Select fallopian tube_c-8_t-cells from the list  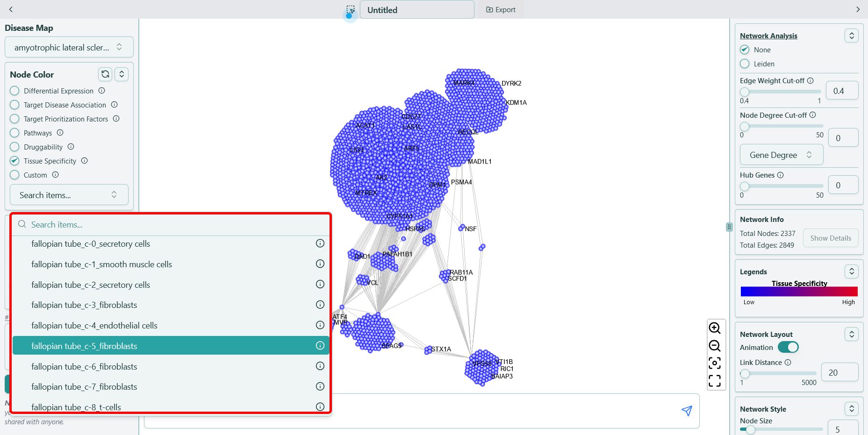[76, 406]
